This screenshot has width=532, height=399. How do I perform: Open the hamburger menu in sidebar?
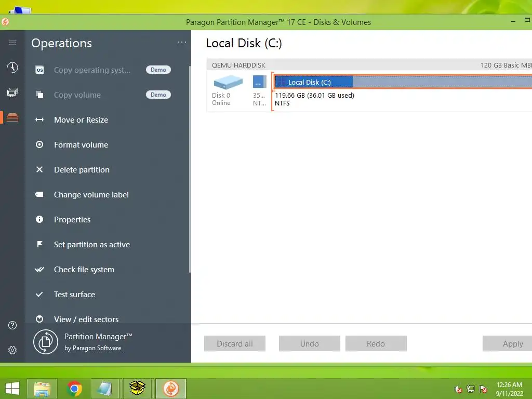12,43
